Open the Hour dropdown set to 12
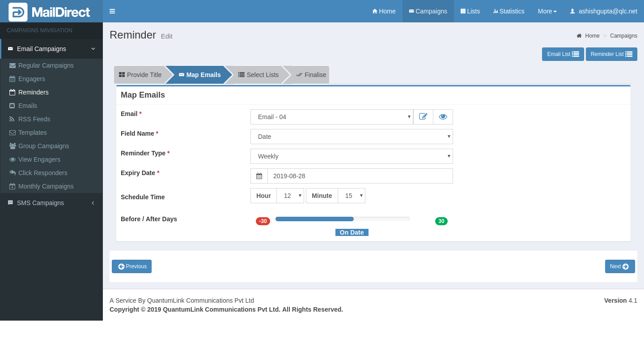Image resolution: width=644 pixels, height=343 pixels. point(290,196)
